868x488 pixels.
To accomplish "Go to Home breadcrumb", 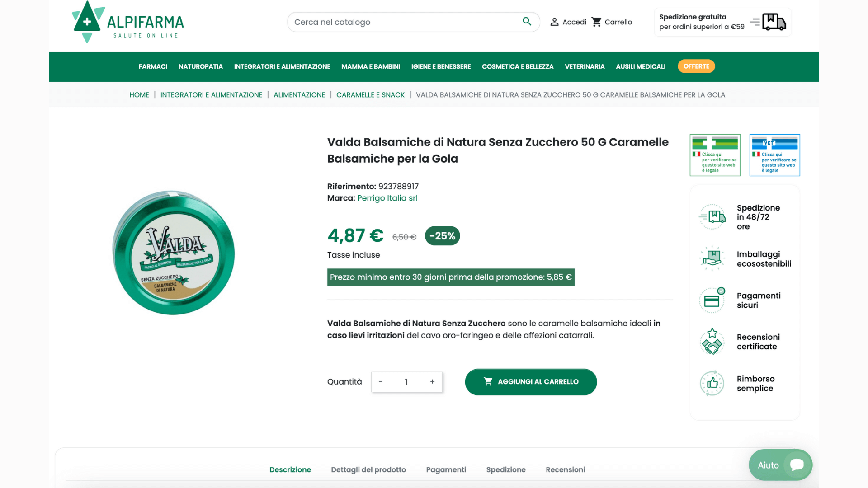I will click(139, 95).
